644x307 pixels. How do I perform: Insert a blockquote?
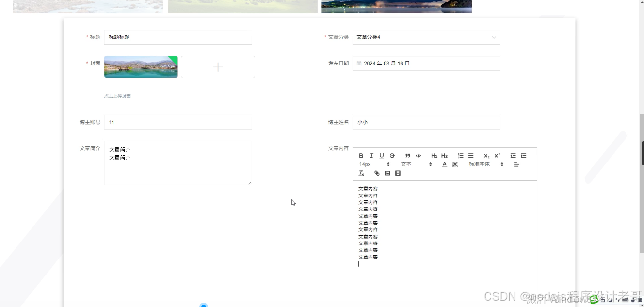[408, 156]
